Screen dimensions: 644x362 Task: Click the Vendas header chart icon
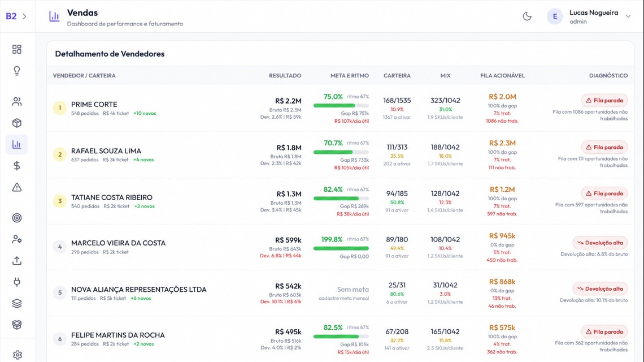[x=54, y=16]
